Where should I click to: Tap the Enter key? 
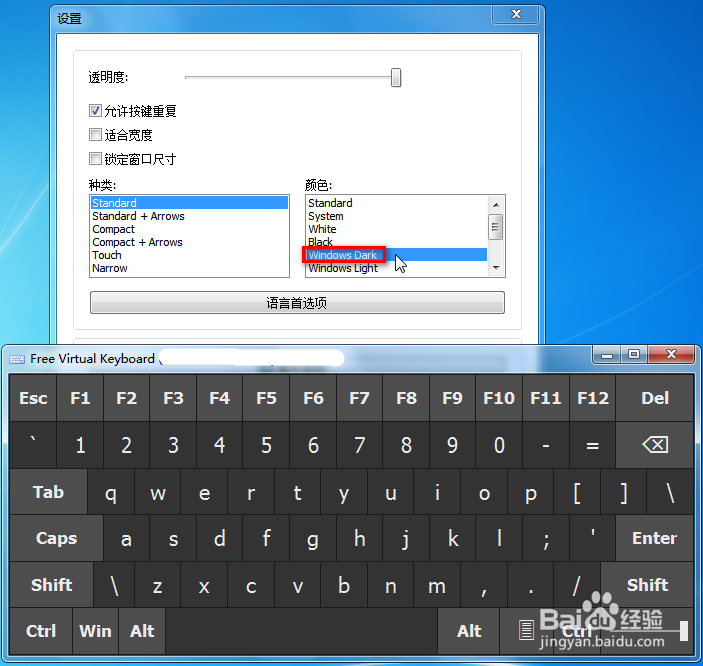(x=655, y=538)
